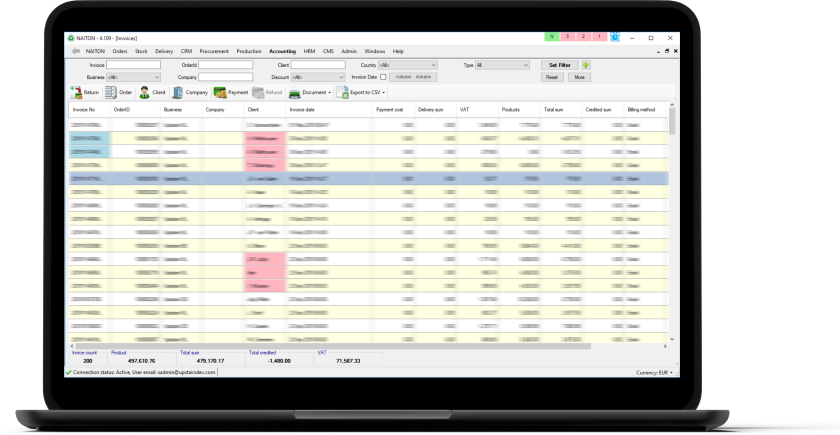Click the pink 2 indicator box
The height and width of the screenshot is (435, 840).
(583, 37)
